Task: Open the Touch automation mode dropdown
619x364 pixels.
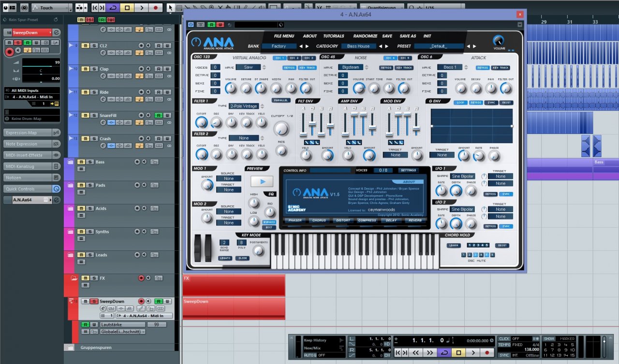Action: click(52, 8)
